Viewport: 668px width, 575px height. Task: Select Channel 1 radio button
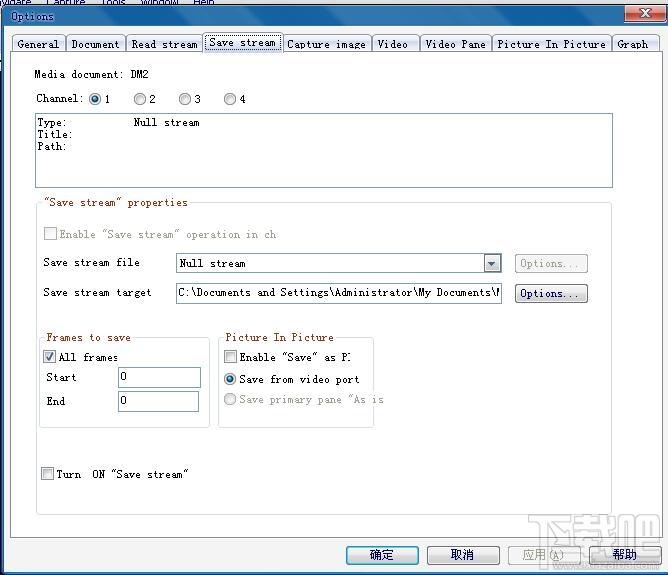95,99
